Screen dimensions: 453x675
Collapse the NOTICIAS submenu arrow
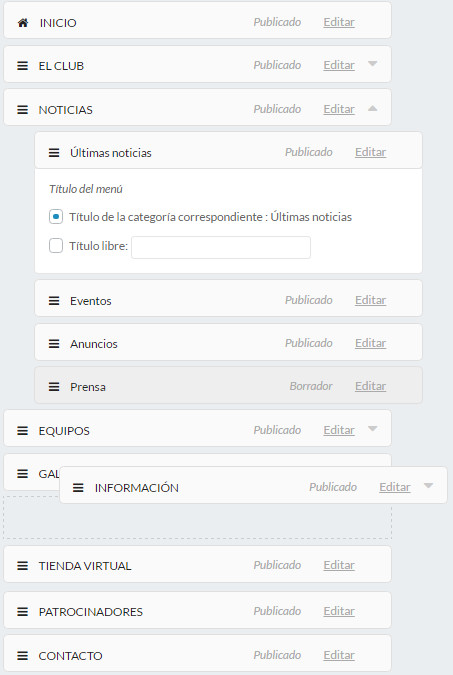[x=373, y=108]
